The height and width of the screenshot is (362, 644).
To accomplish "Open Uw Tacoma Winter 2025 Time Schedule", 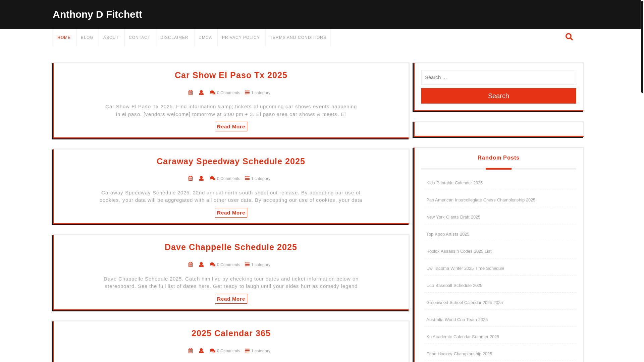I will pos(465,268).
